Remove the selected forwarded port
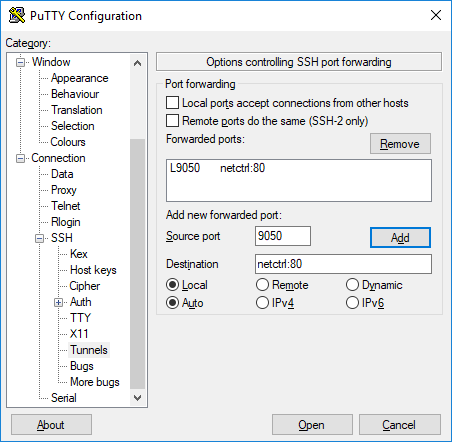This screenshot has width=452, height=442. click(400, 144)
